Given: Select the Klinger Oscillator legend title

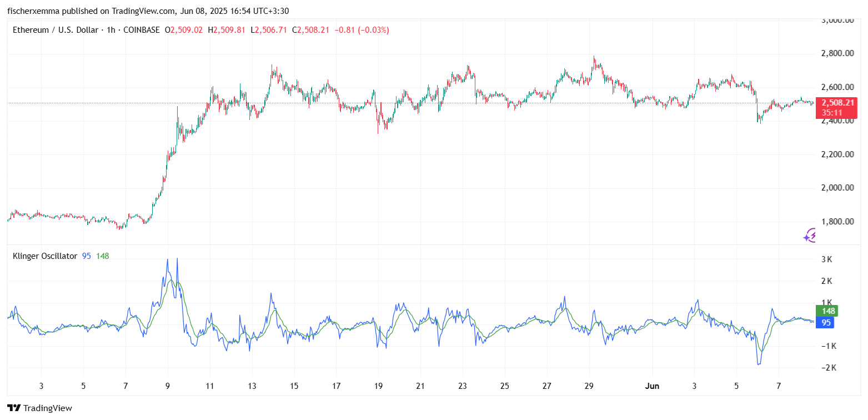Looking at the screenshot, I should [45, 256].
